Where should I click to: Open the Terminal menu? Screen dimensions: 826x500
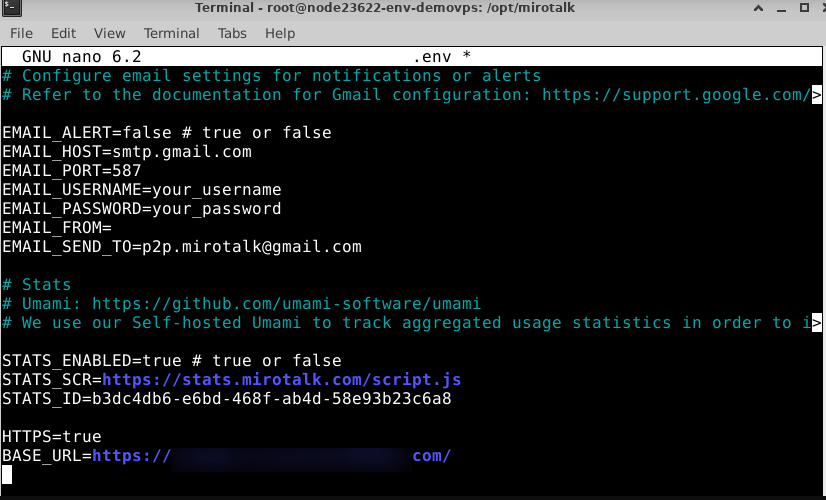coord(171,33)
